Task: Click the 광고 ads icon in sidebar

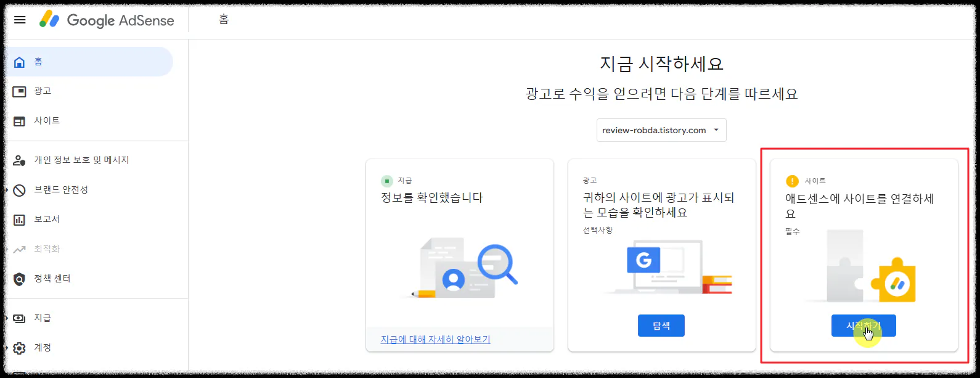Action: click(20, 91)
